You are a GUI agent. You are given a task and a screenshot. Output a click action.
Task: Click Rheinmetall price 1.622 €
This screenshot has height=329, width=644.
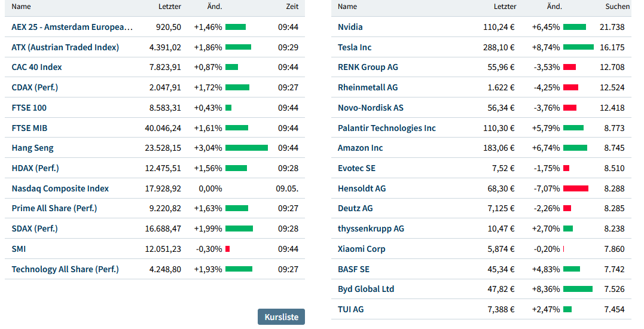(x=501, y=87)
